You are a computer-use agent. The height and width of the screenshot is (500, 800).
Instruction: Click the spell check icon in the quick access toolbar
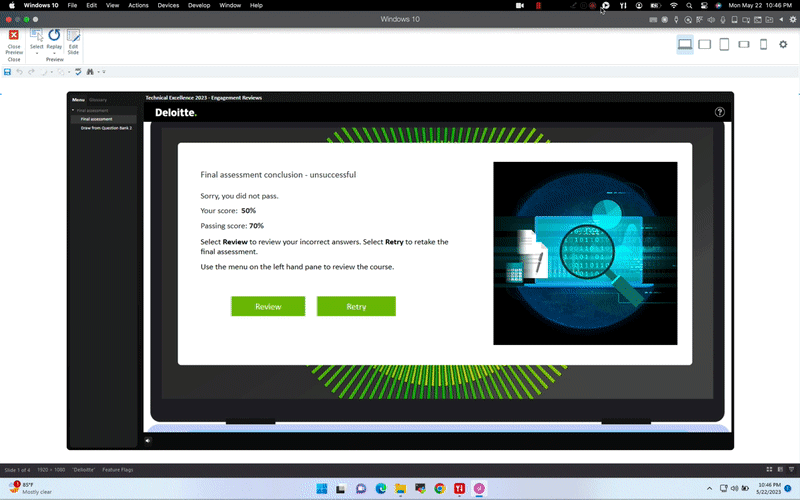tap(78, 72)
